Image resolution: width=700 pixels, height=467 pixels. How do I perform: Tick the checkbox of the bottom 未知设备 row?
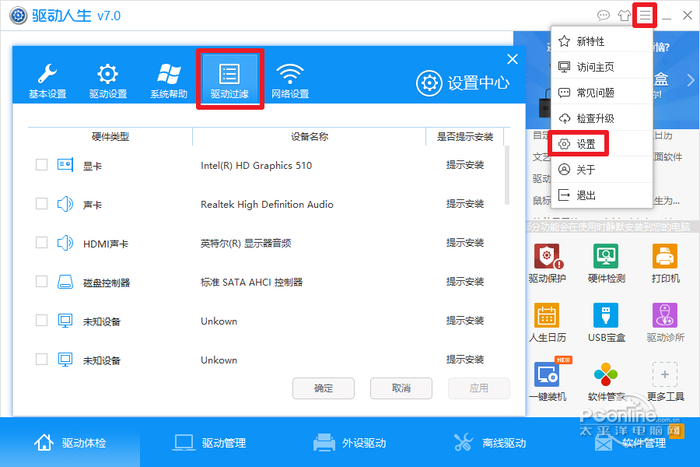[x=42, y=359]
